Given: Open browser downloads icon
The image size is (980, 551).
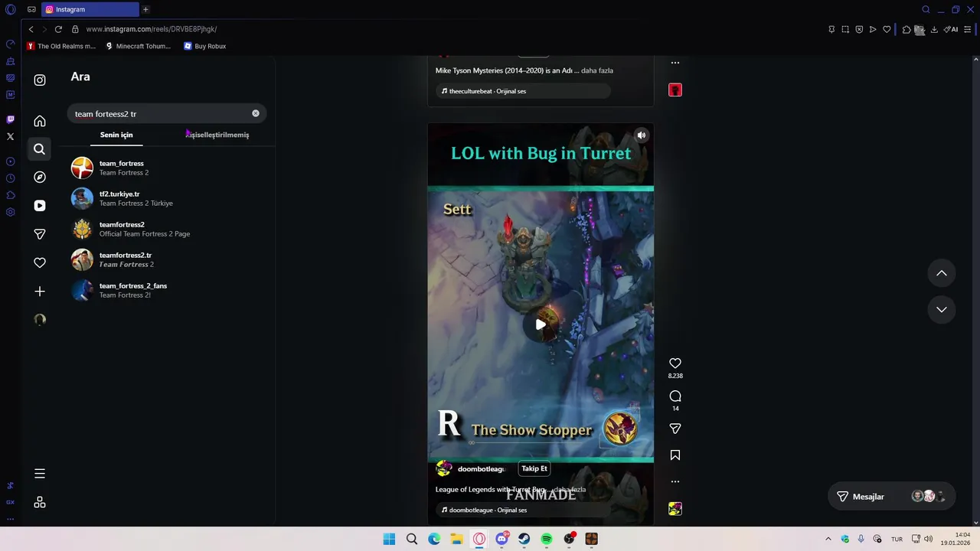Looking at the screenshot, I should click(934, 29).
